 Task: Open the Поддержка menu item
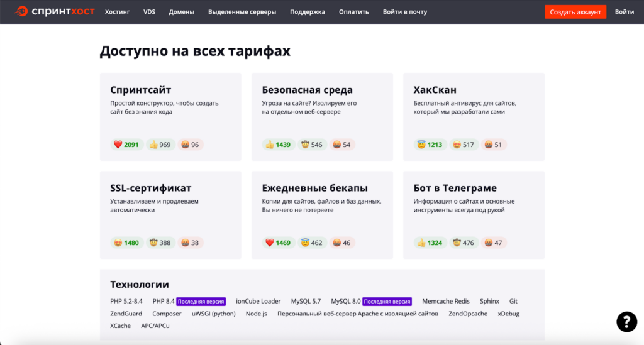point(307,12)
